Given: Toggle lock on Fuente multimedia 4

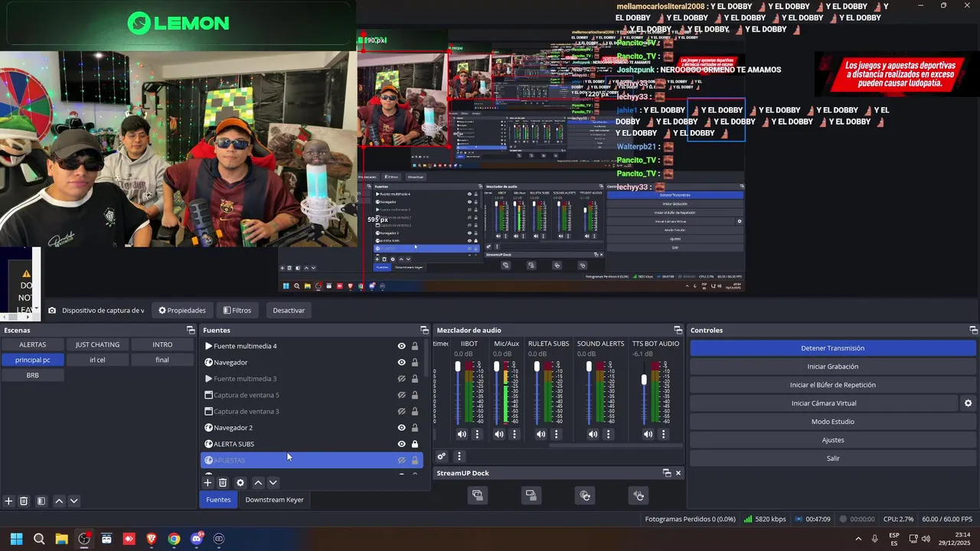Looking at the screenshot, I should pos(415,346).
